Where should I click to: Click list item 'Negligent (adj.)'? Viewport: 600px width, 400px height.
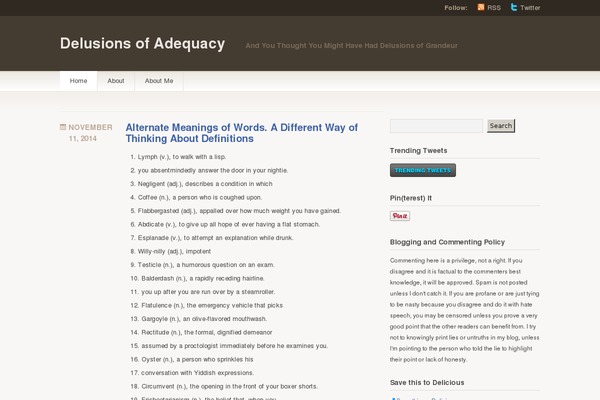coord(205,184)
